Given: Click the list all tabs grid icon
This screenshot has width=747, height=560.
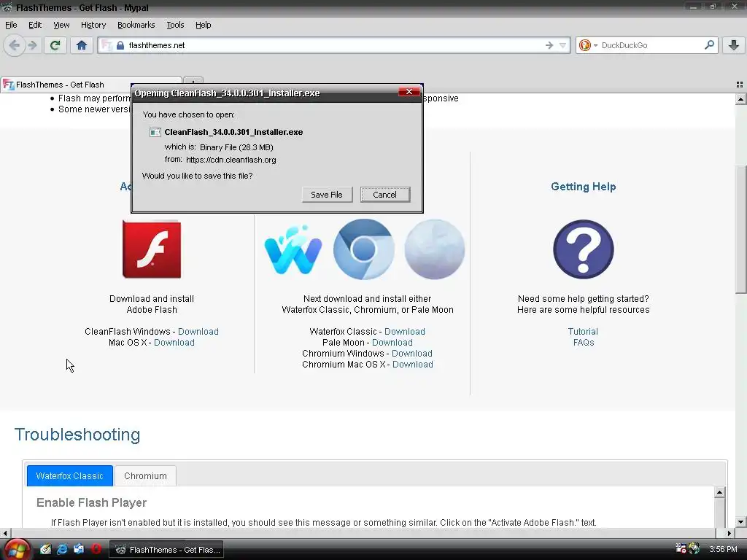Looking at the screenshot, I should (740, 85).
